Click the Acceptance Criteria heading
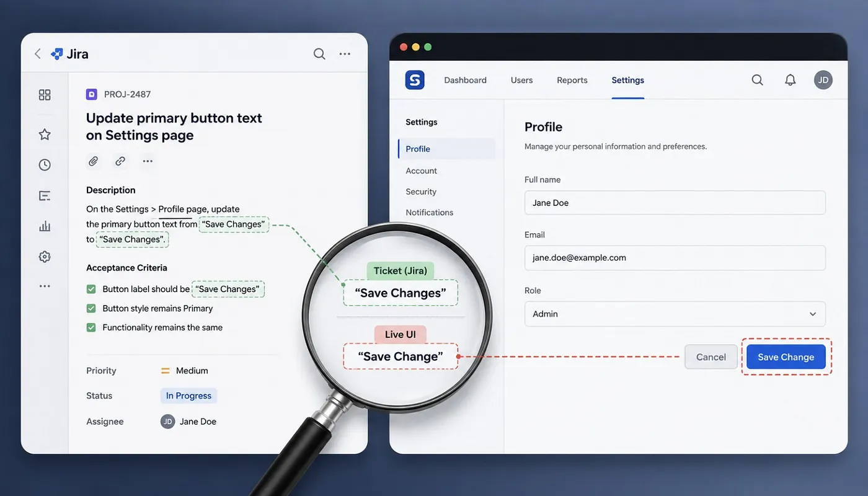 pyautogui.click(x=126, y=268)
